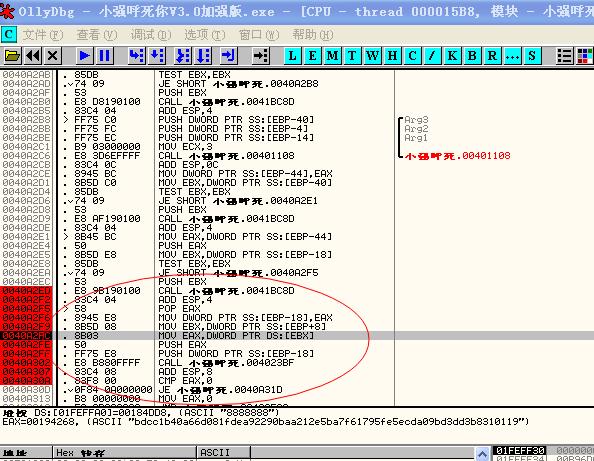The image size is (594, 461).
Task: Trace into with the toolbar icon
Action: click(x=183, y=56)
